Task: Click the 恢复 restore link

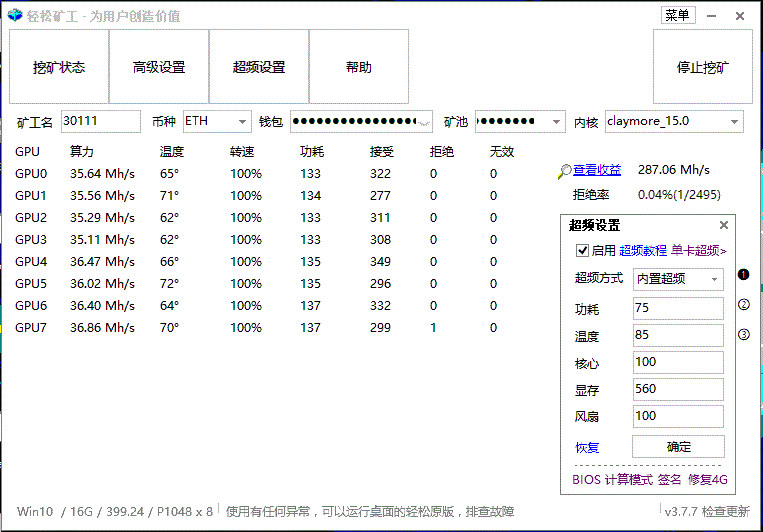Action: tap(587, 447)
